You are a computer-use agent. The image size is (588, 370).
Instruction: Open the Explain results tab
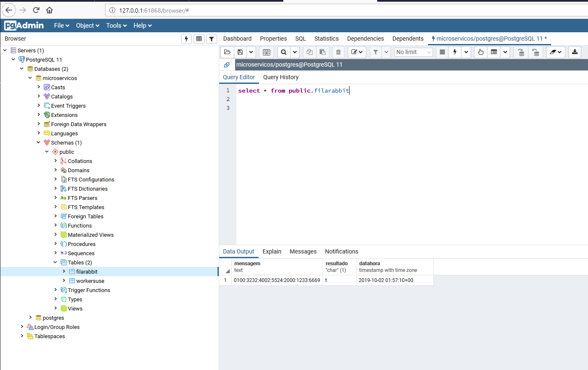272,251
